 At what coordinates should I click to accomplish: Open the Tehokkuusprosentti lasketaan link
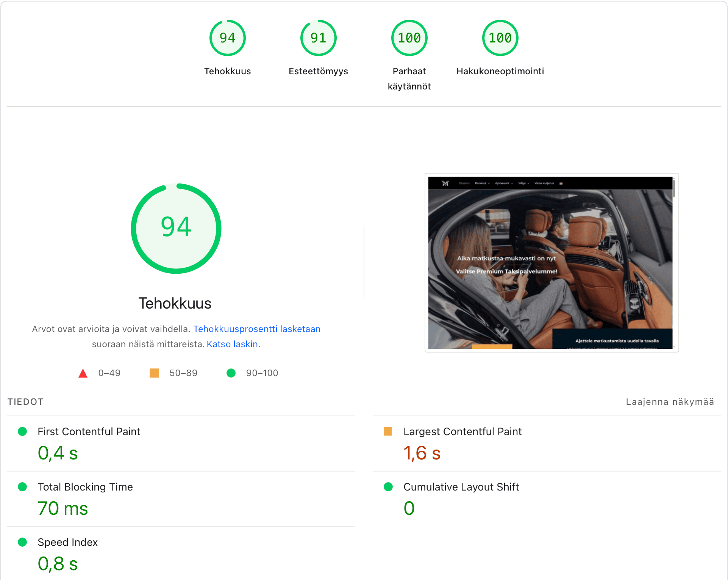[x=257, y=329]
